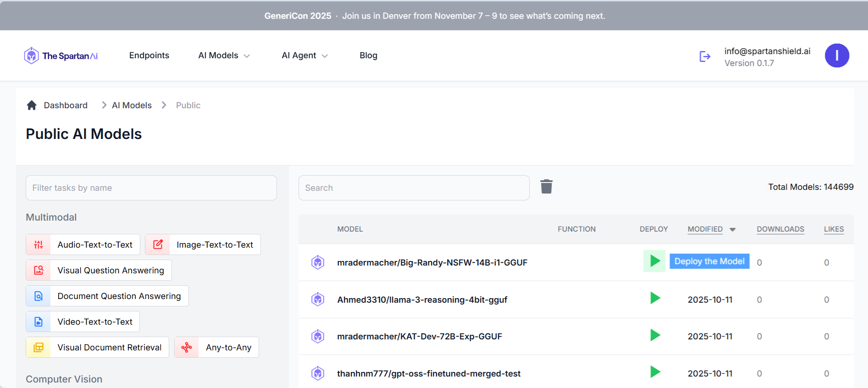This screenshot has height=388, width=868.
Task: Deploy the Big-Randy-NSFW-14B model via play icon
Action: (x=655, y=261)
